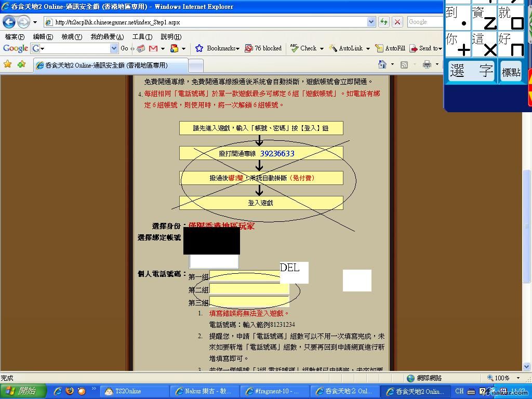Image resolution: width=532 pixels, height=399 pixels.
Task: Open a new blank tab
Action: [x=196, y=65]
